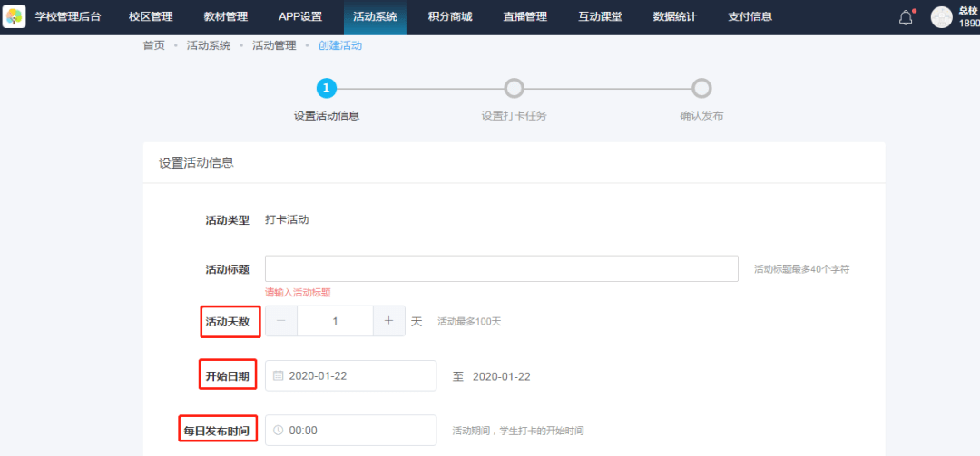Go to 活动管理 breadcrumb
Viewport: 980px width, 456px height.
coord(274,45)
